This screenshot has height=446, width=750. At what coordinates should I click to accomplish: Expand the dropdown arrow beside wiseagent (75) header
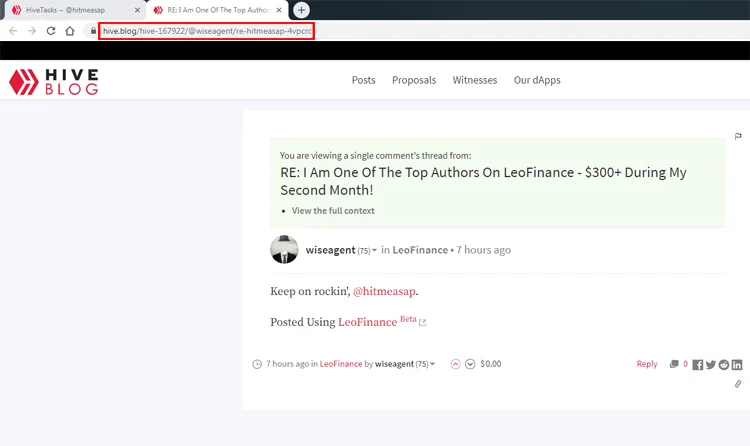pyautogui.click(x=374, y=250)
